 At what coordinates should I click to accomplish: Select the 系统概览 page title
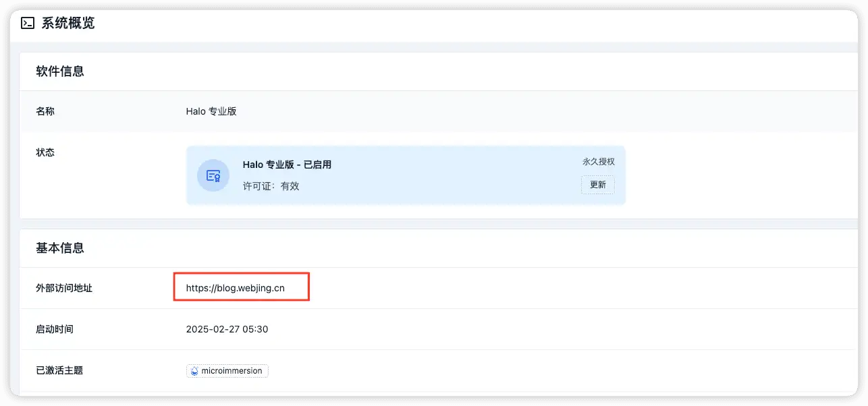[68, 24]
